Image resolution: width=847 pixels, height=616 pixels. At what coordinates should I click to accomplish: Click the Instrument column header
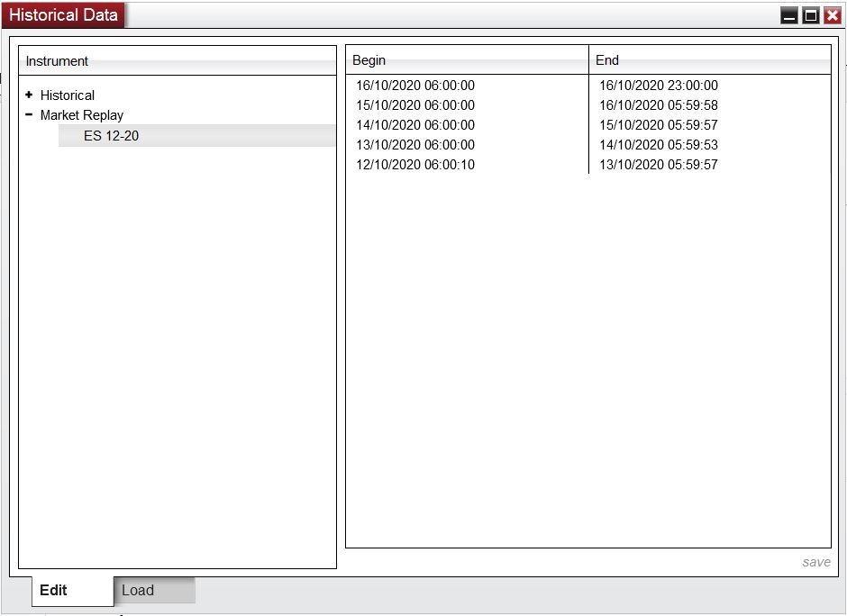(178, 61)
